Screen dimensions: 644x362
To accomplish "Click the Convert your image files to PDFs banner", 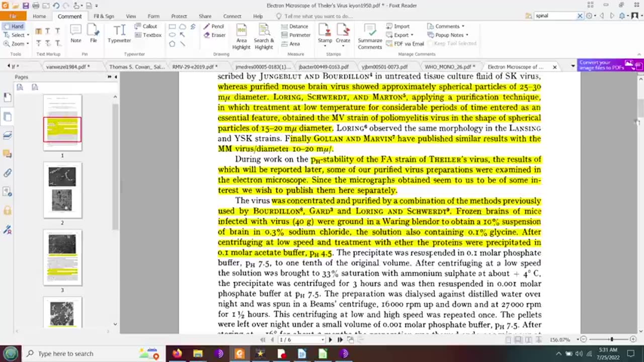I will click(x=610, y=65).
